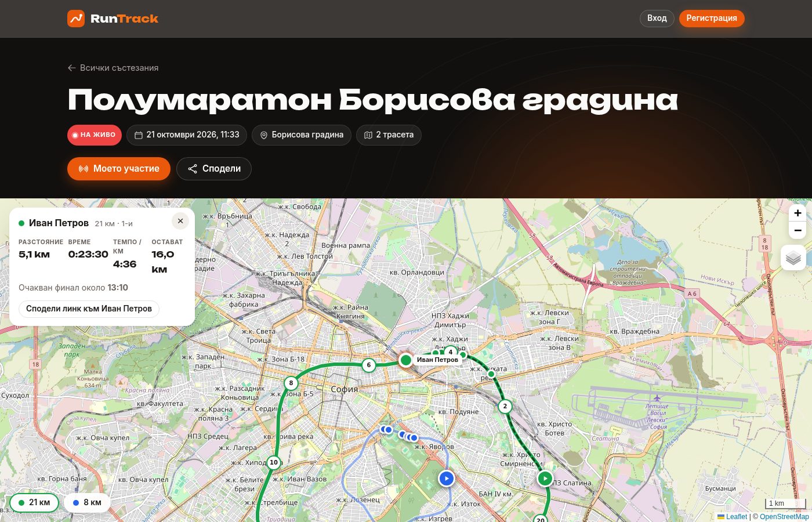This screenshot has width=812, height=522.
Task: Click the София city label on map
Action: pos(345,389)
